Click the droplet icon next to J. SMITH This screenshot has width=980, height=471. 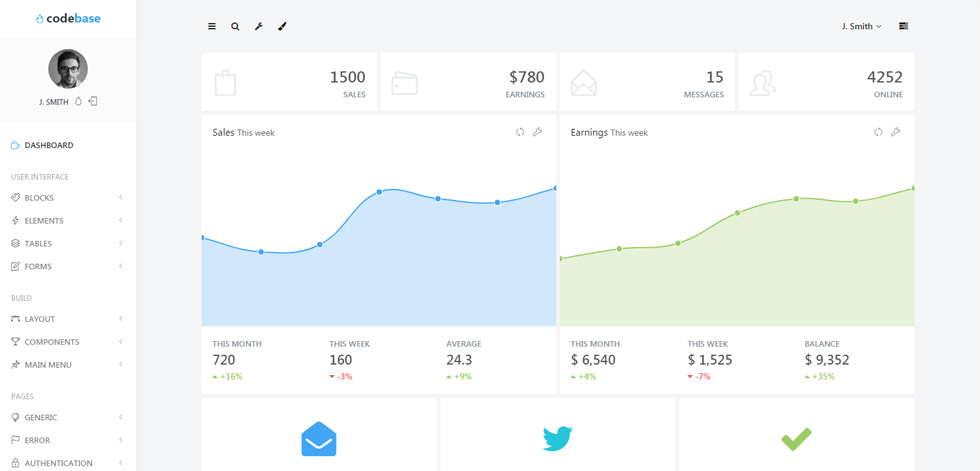tap(78, 101)
